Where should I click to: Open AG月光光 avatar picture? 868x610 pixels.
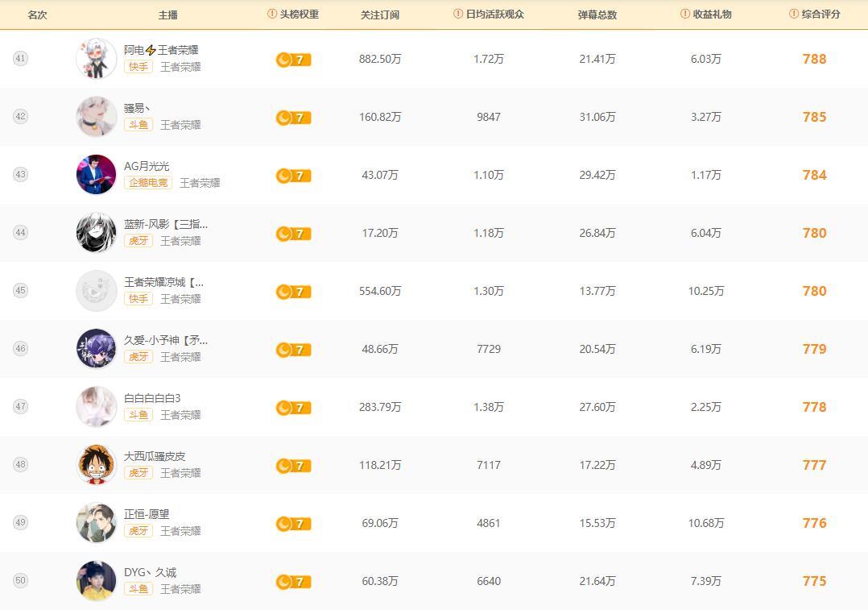[96, 175]
